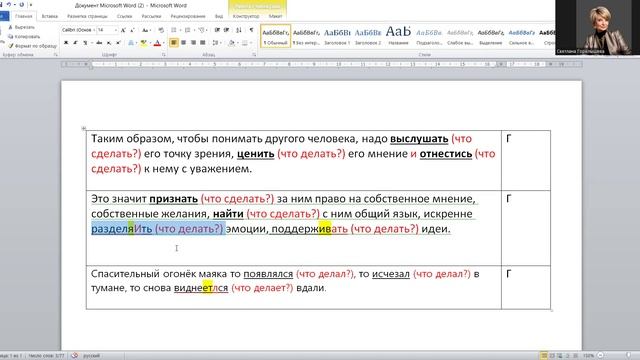Apply the Слабое выделение style
Screen dimensions: 640x360
coord(460,36)
